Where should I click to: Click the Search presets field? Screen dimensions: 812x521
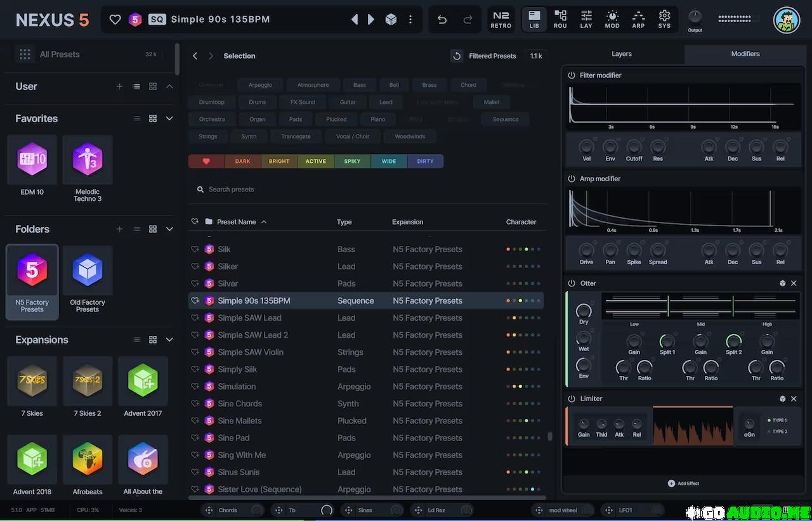coord(368,190)
